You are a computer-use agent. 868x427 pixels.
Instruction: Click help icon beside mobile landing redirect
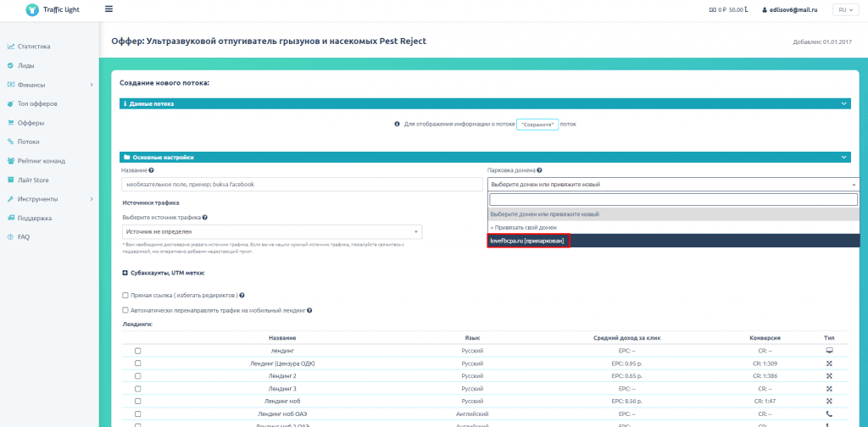(309, 310)
